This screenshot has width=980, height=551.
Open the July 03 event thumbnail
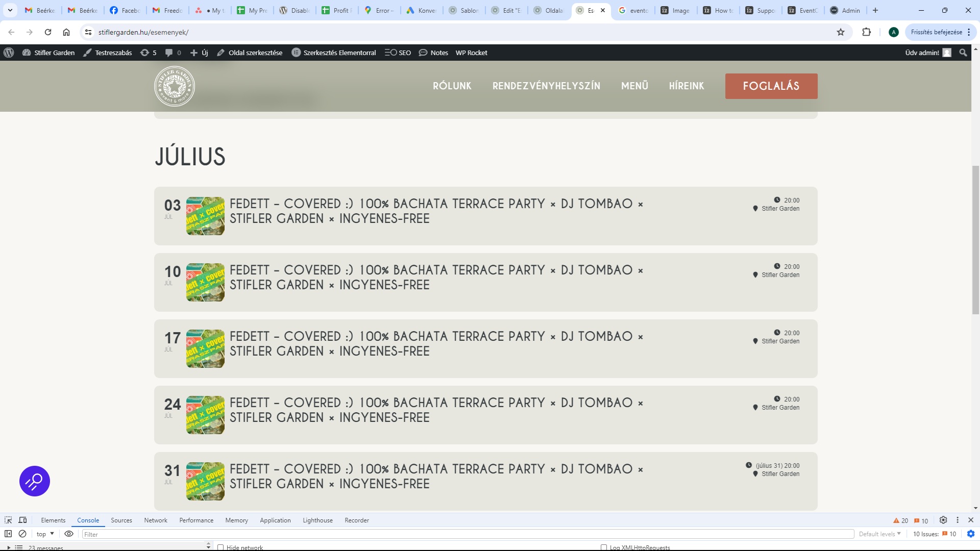205,216
